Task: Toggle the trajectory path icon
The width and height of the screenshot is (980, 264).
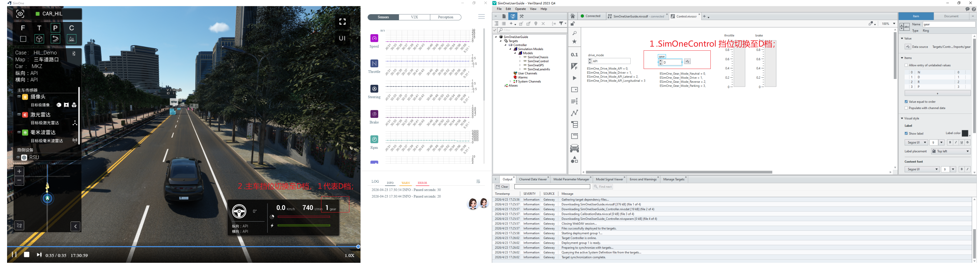Action: tap(56, 39)
